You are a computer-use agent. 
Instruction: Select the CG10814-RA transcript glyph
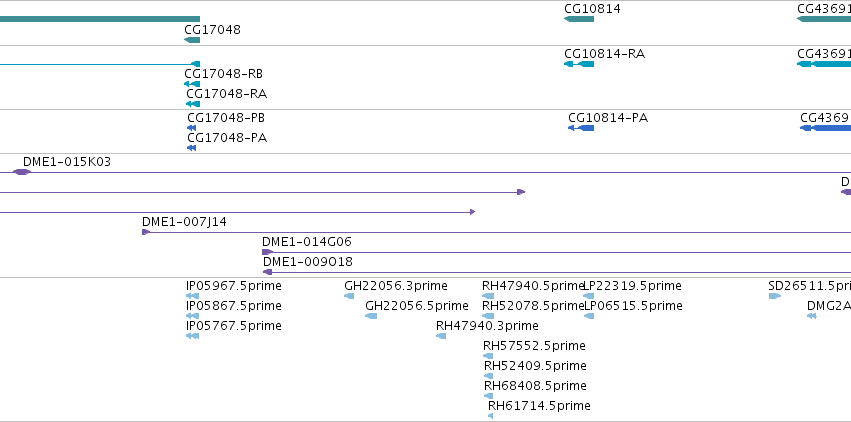pyautogui.click(x=579, y=64)
